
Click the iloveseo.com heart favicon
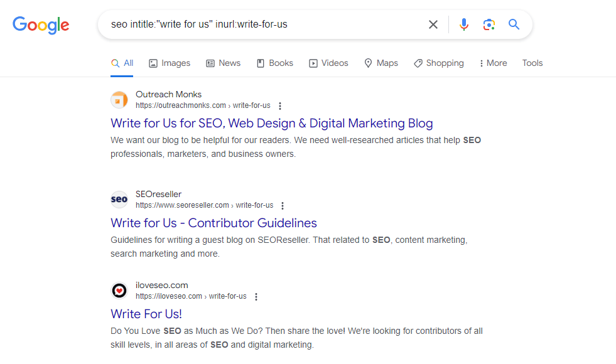pyautogui.click(x=119, y=290)
